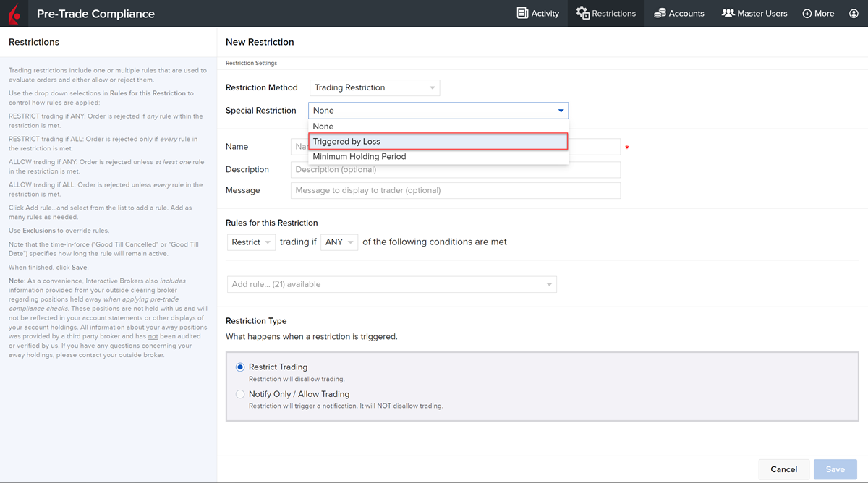
Task: Collapse the Special Restriction dropdown
Action: pyautogui.click(x=438, y=111)
